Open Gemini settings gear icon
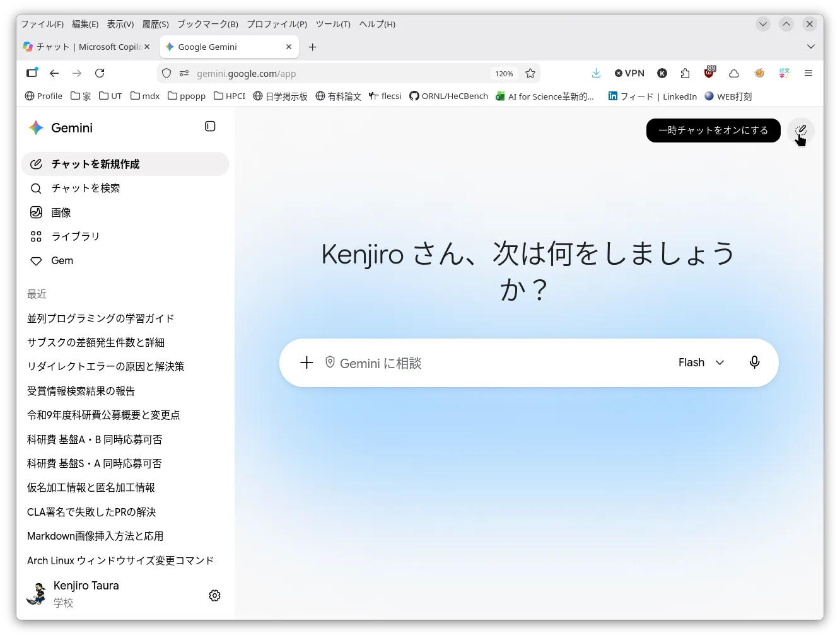Viewport: 840px width, 638px height. click(214, 595)
